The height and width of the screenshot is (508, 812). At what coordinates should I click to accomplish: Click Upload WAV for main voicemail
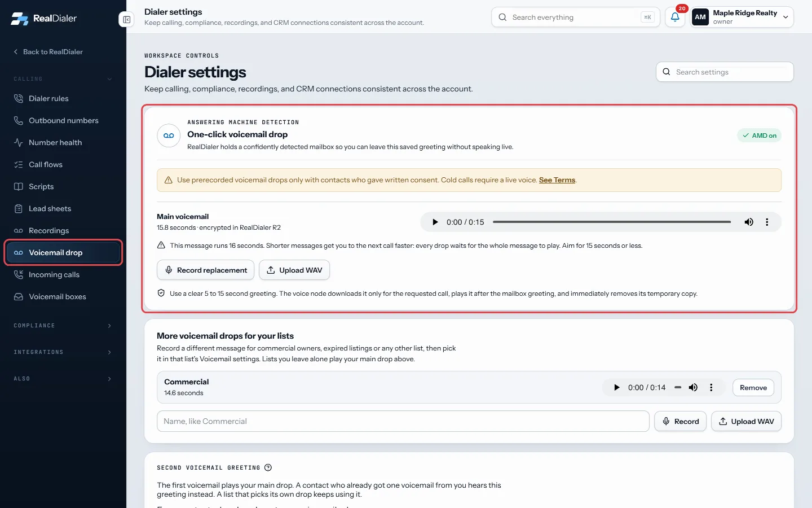point(294,270)
